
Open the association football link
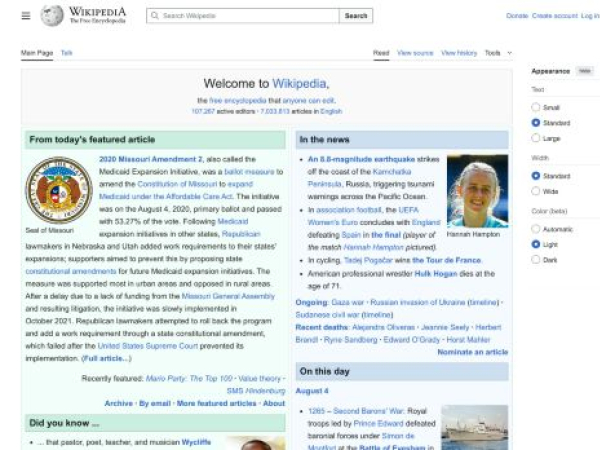349,210
